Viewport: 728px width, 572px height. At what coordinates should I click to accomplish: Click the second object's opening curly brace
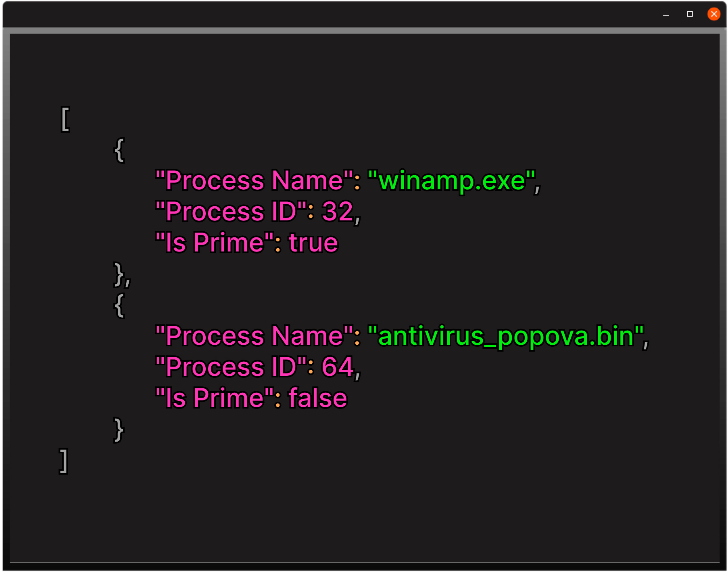[x=119, y=306]
